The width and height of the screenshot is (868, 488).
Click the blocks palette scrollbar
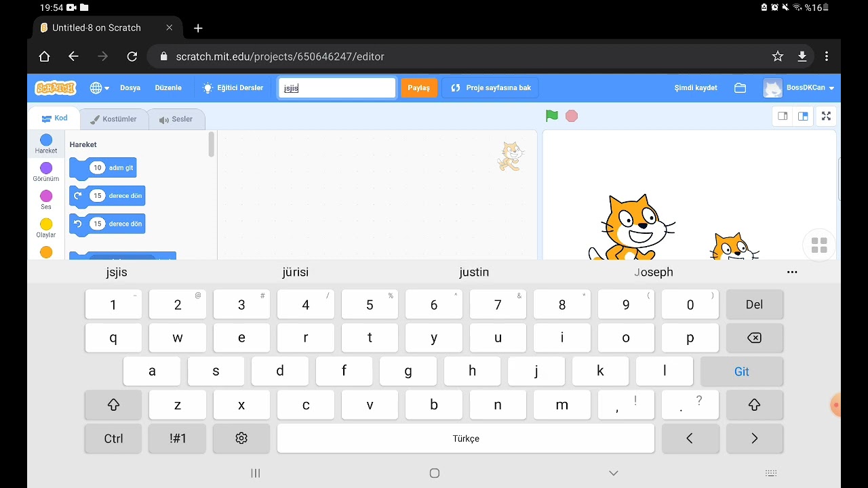point(212,144)
